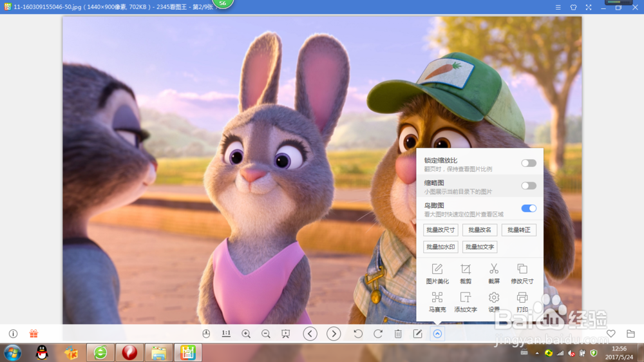Go to the previous image
644x362 pixels.
[310, 334]
